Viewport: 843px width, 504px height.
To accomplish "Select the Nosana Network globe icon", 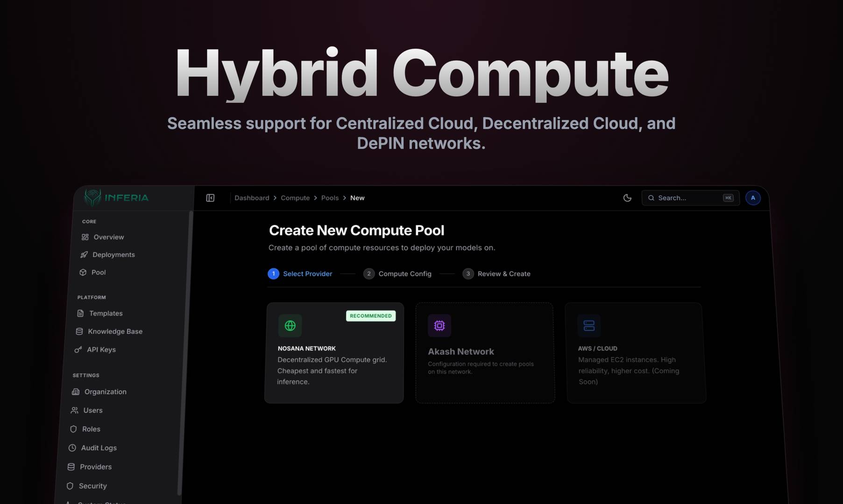I will click(x=290, y=325).
